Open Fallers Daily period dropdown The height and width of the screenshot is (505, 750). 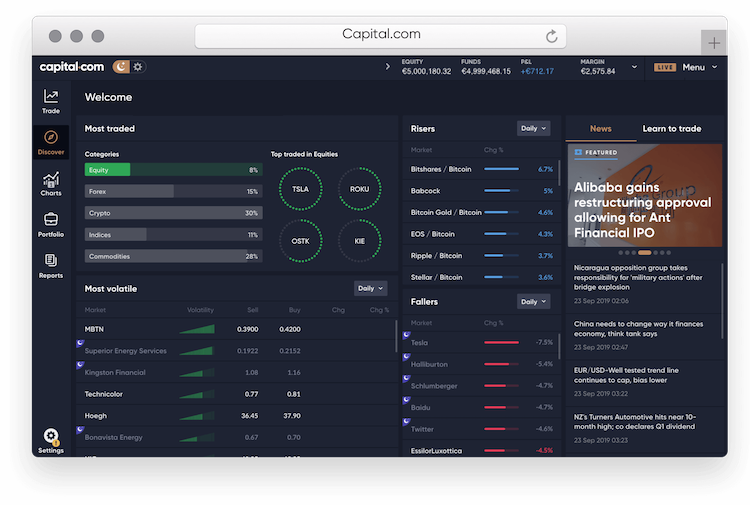pyautogui.click(x=533, y=301)
